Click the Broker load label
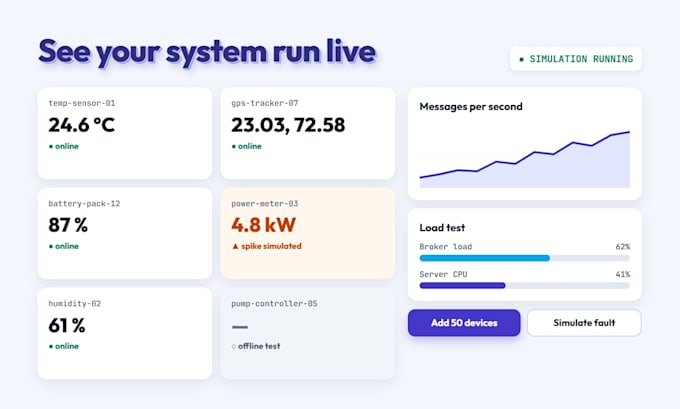The width and height of the screenshot is (680, 409). 445,247
